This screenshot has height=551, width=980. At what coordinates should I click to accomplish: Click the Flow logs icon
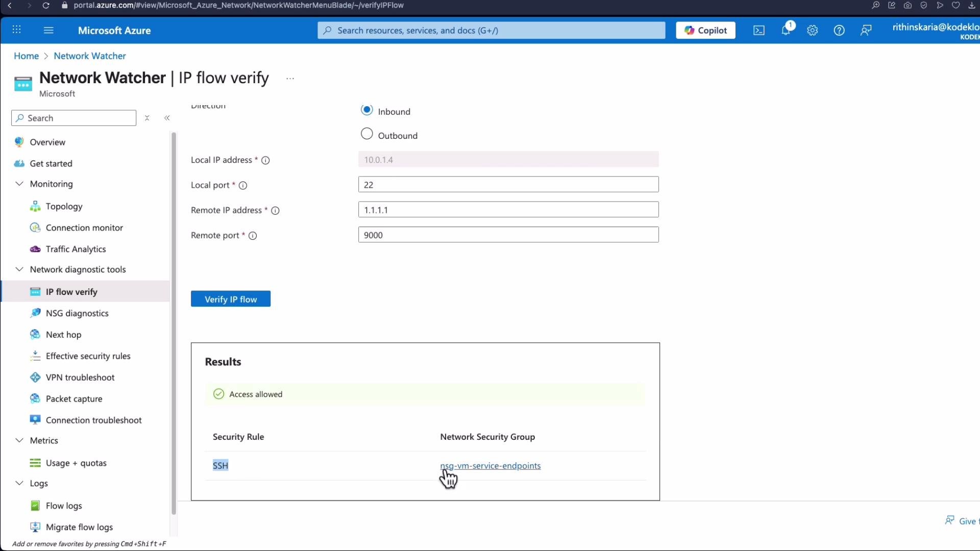coord(35,506)
